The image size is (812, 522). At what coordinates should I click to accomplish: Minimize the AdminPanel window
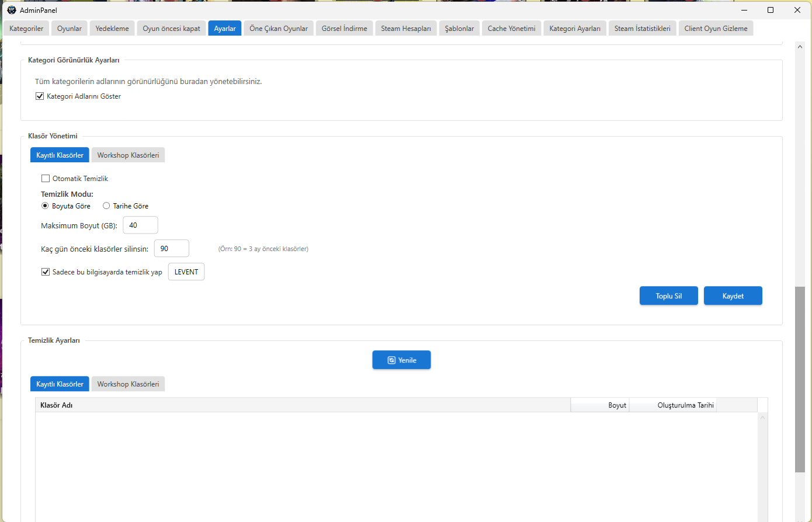744,10
